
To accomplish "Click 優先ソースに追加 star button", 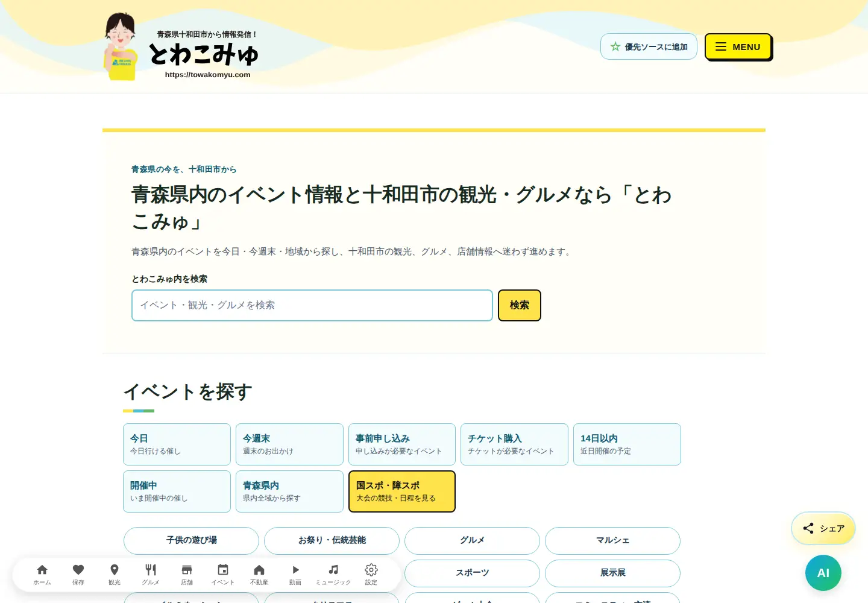I will 649,46.
